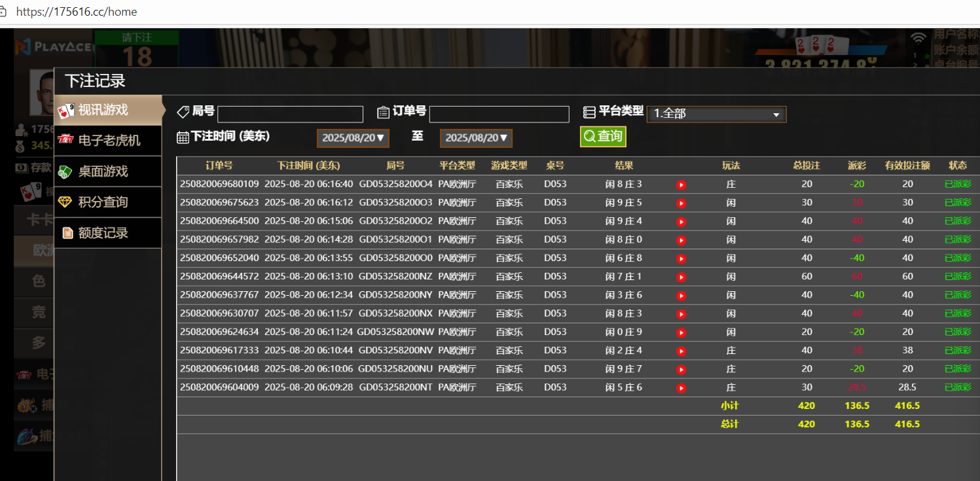Select the 视讯游戏 tab
This screenshot has width=980, height=481.
(108, 110)
